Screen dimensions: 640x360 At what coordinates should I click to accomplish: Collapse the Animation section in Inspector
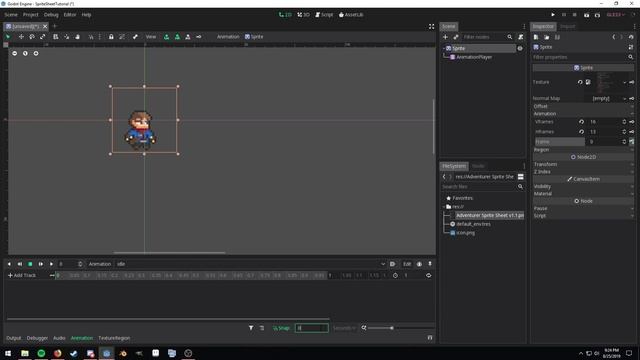[x=583, y=114]
